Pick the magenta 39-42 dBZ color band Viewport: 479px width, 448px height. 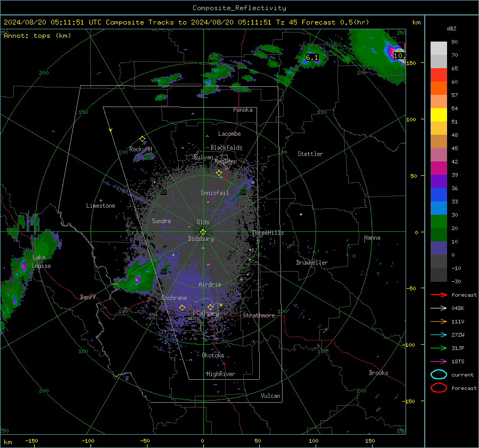(x=439, y=168)
